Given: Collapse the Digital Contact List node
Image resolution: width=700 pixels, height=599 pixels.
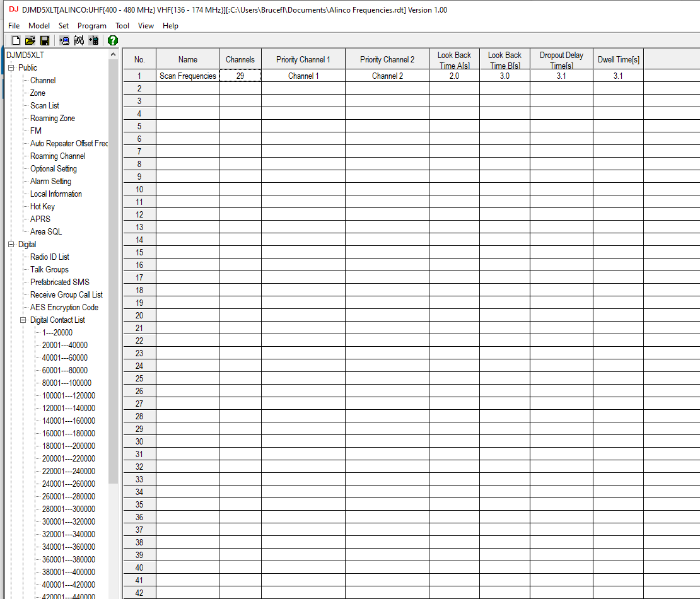Looking at the screenshot, I should [23, 320].
